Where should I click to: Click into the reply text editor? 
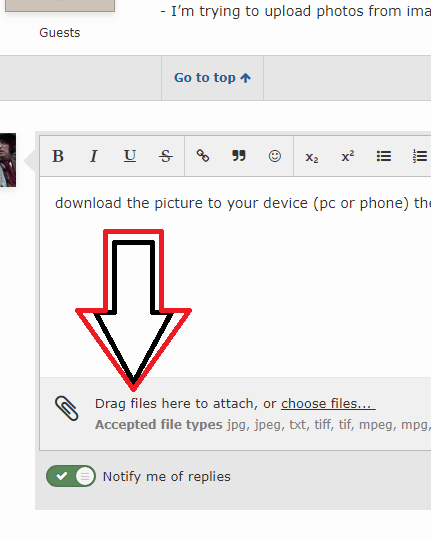tap(235, 277)
